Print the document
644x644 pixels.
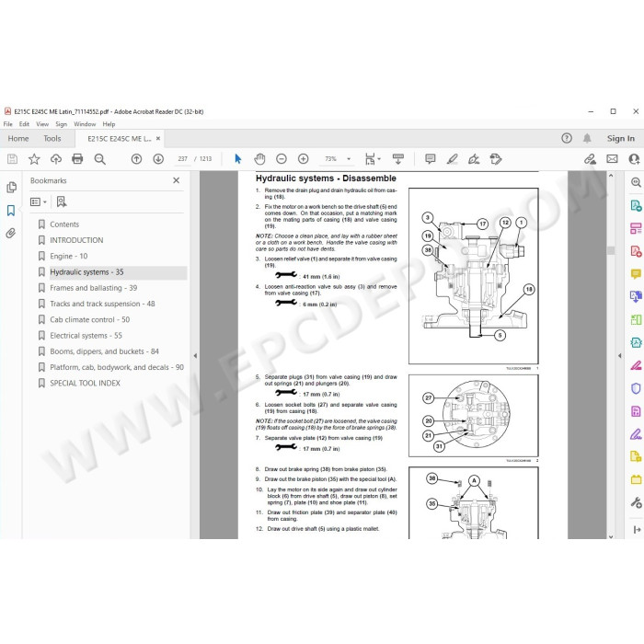coord(77,159)
